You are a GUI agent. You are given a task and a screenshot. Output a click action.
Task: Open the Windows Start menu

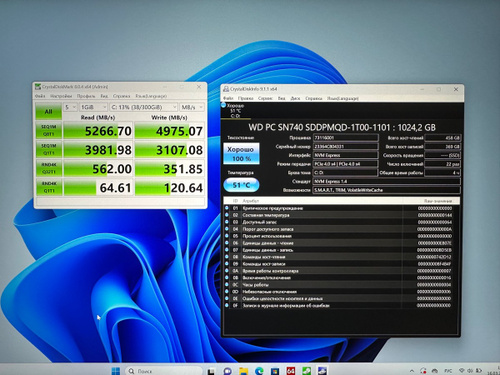[115, 371]
